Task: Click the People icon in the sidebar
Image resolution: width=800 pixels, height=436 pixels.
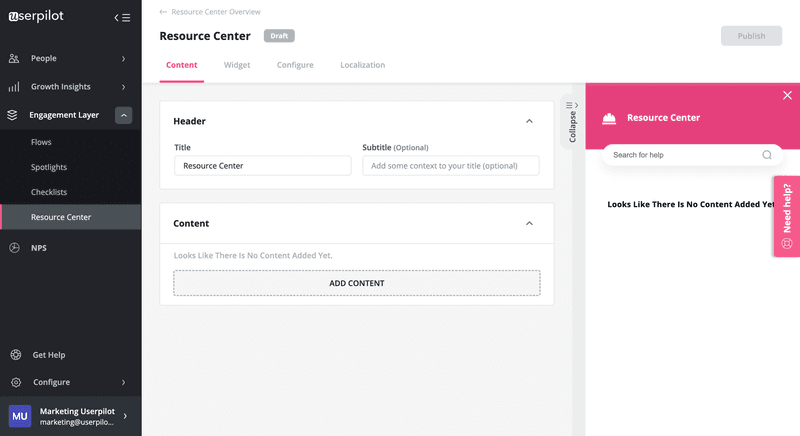Action: (14, 59)
